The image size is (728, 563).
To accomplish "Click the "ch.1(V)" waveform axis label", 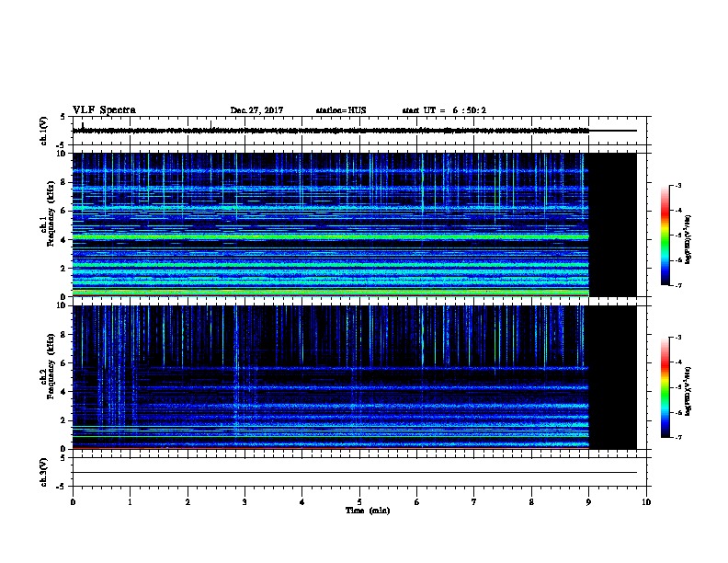I will pos(43,131).
